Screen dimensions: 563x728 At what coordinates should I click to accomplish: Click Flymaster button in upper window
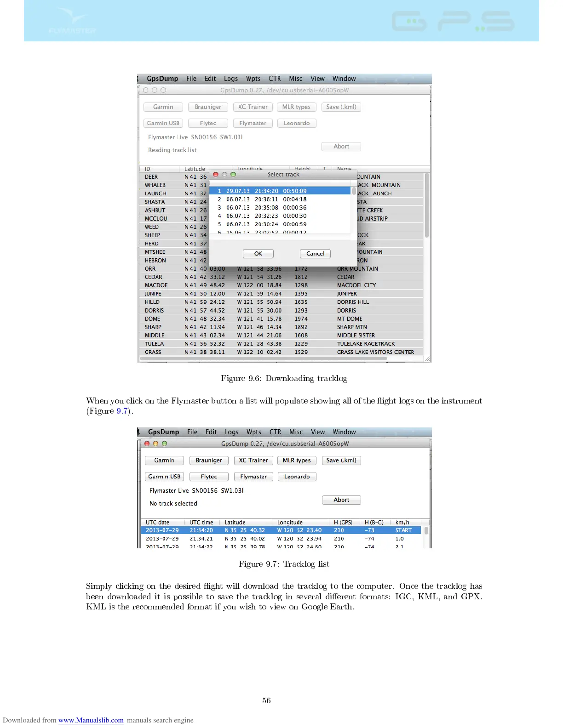pyautogui.click(x=253, y=123)
